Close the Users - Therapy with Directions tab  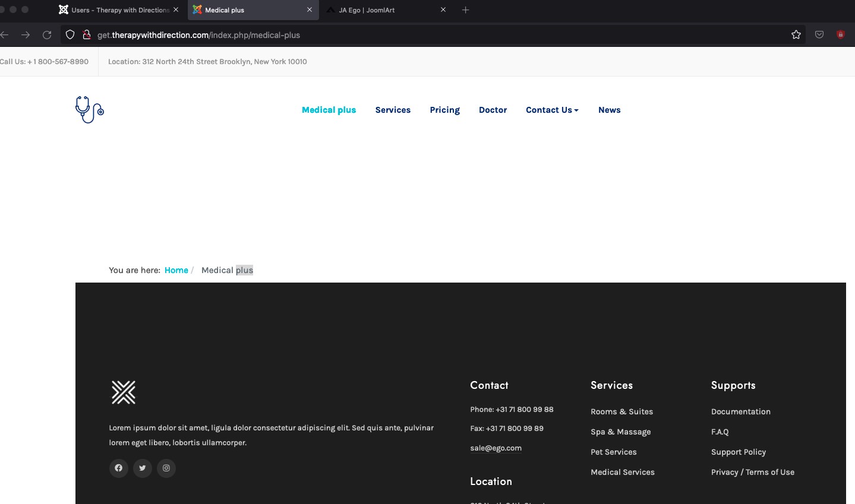176,10
